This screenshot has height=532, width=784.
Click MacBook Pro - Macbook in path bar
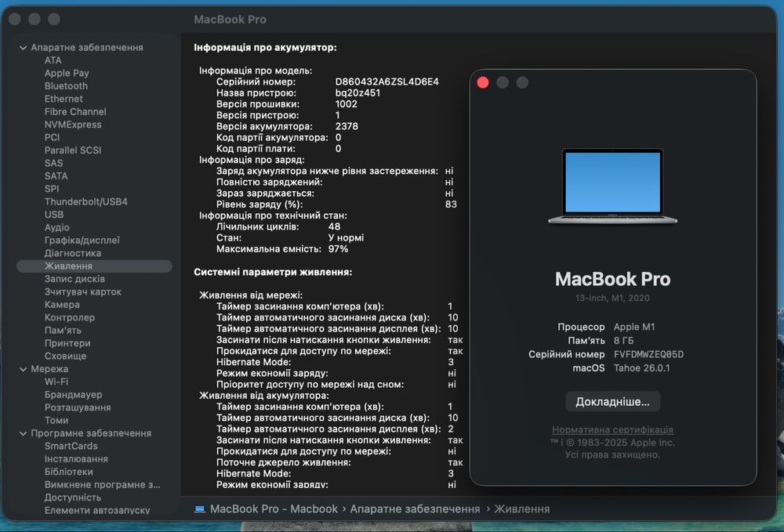point(274,509)
